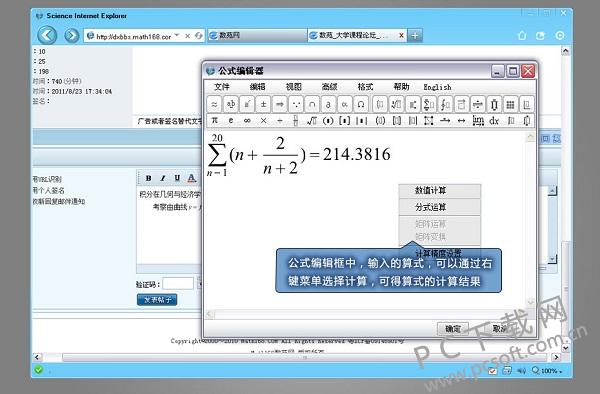Screen dimensions: 600x394
Task: Insert the pi symbol
Action: (214, 120)
